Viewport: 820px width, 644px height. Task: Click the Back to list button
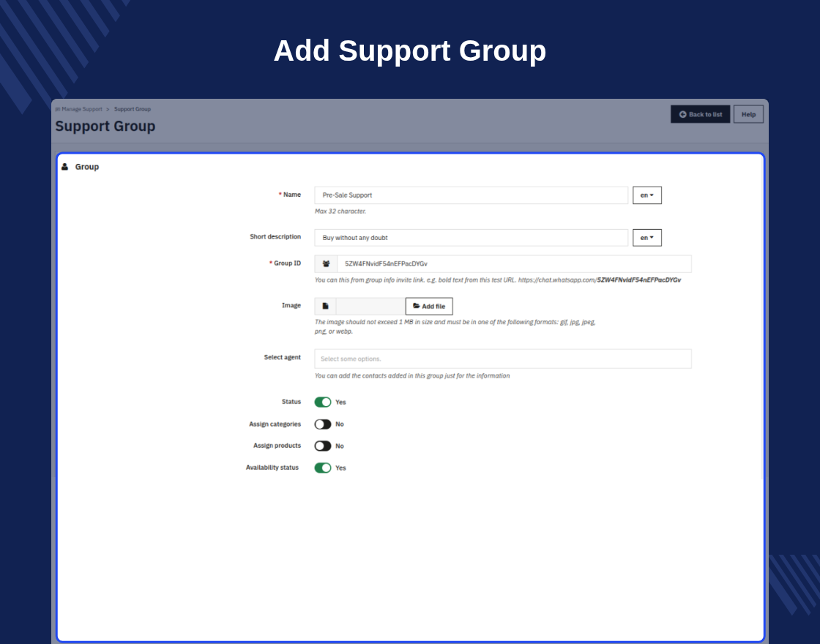(700, 114)
